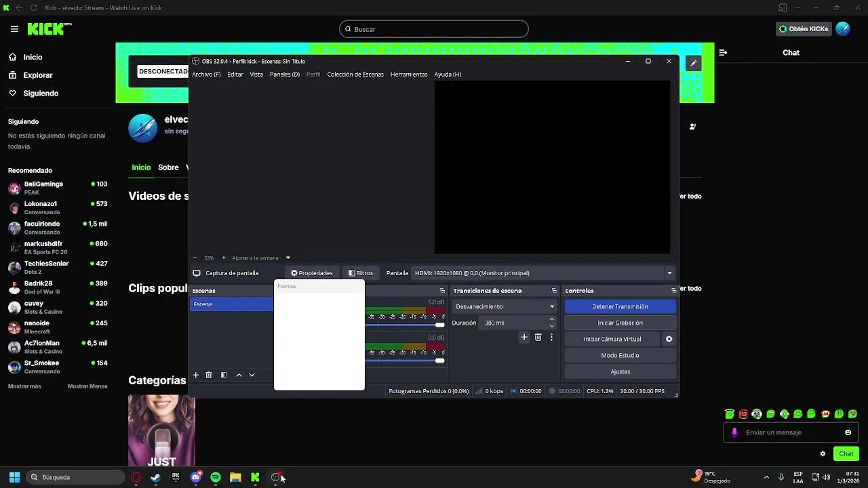This screenshot has height=488, width=868.
Task: Open the Kick user avatar menu
Action: [x=843, y=29]
